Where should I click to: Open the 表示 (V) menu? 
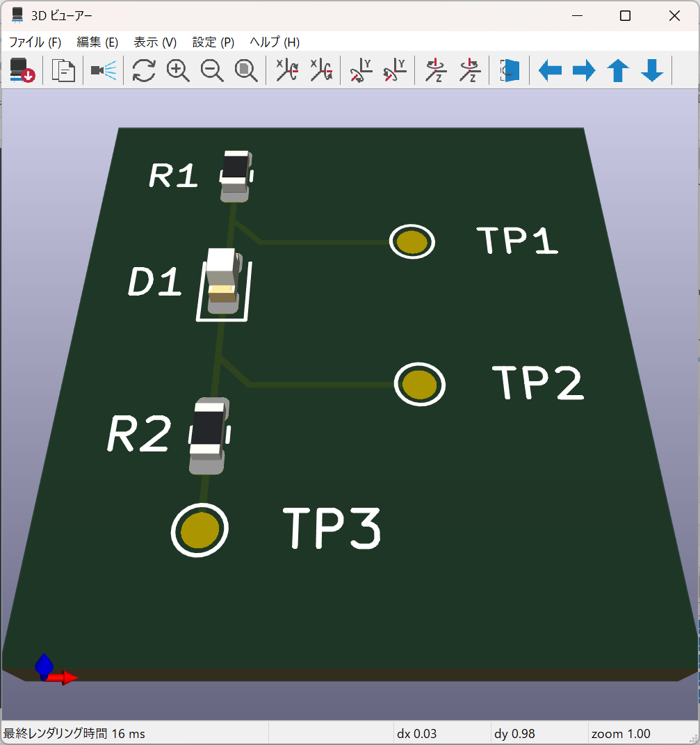tap(155, 42)
